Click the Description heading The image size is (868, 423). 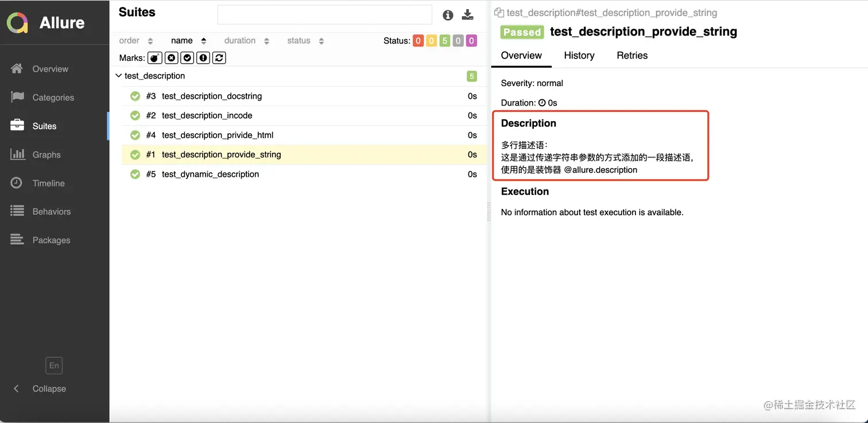529,123
